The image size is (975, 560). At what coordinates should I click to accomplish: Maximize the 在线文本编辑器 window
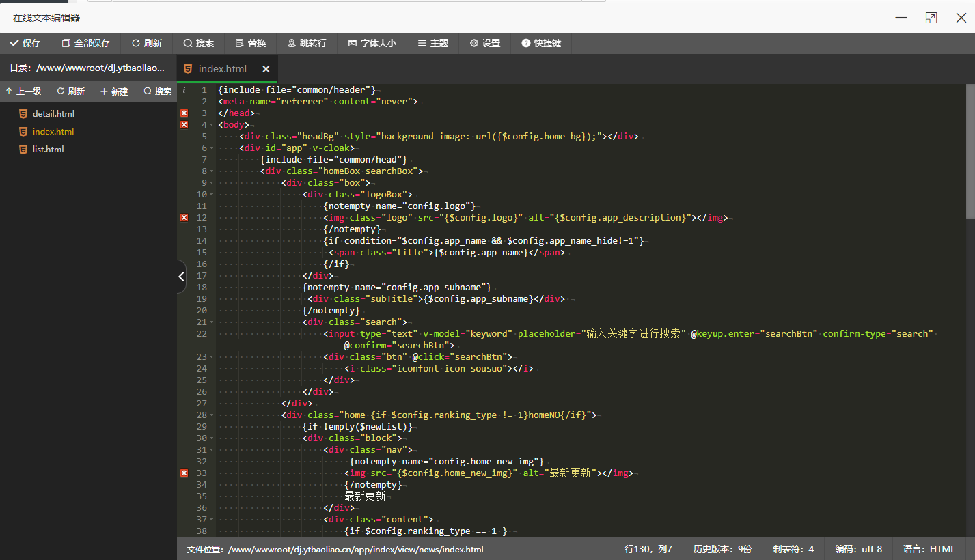[931, 18]
